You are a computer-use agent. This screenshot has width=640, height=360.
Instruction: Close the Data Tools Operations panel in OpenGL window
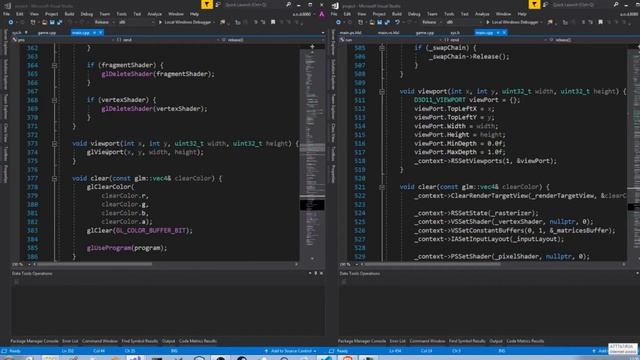(322, 273)
